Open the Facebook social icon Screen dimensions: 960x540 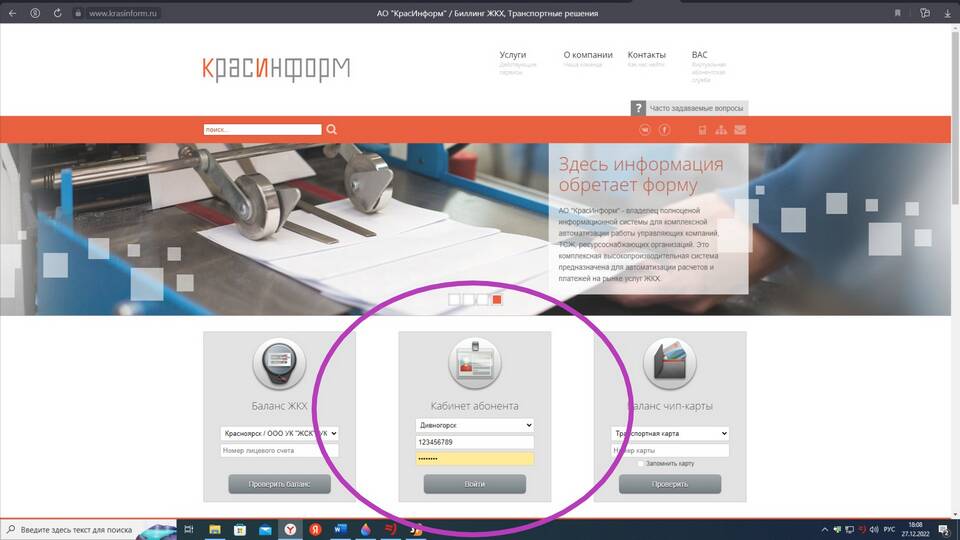664,130
